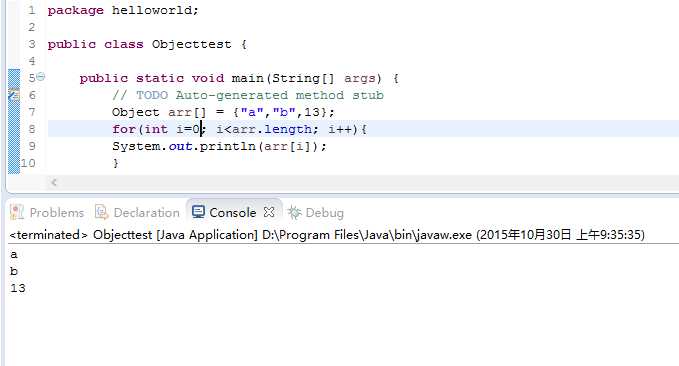Close the Console view with its X icon
The width and height of the screenshot is (679, 366).
[269, 212]
